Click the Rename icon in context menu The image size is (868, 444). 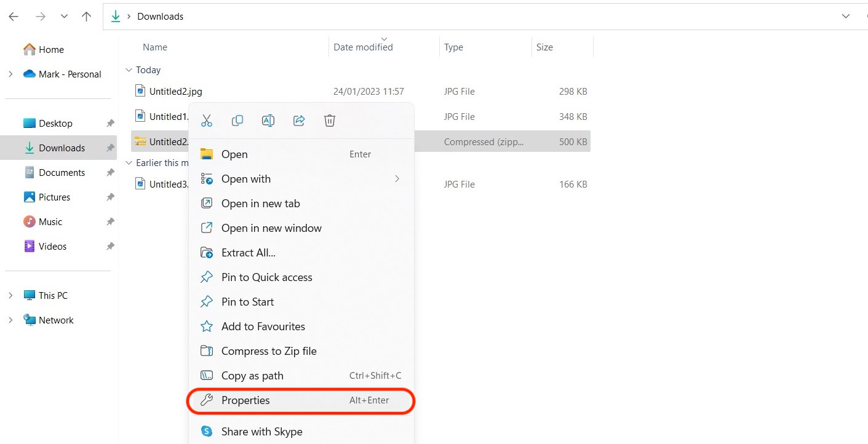(268, 121)
